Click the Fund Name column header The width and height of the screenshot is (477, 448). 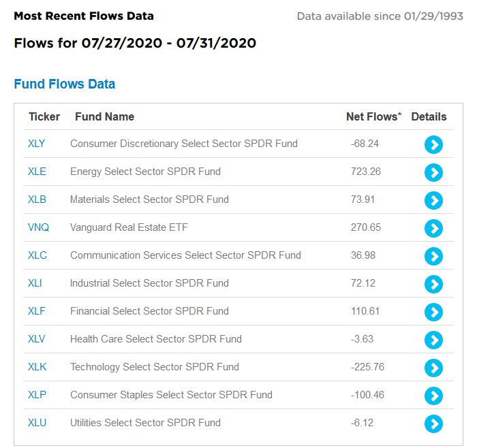point(104,117)
